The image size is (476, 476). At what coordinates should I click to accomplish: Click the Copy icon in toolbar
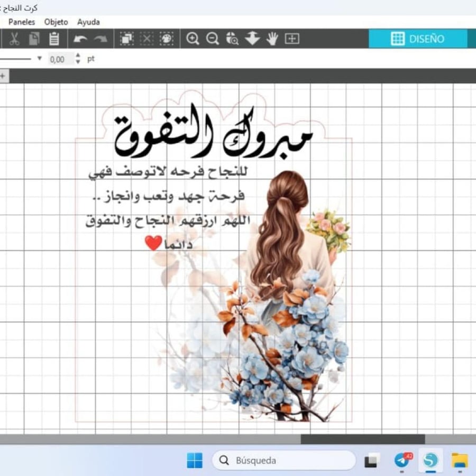pos(34,39)
